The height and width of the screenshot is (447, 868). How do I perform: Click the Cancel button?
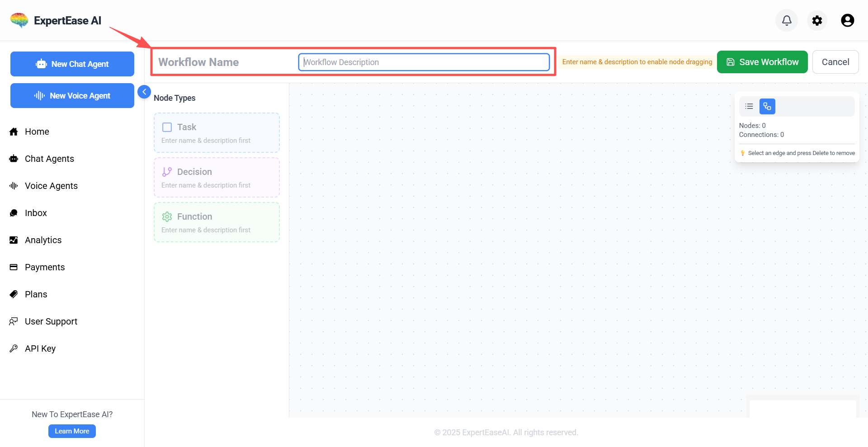pyautogui.click(x=835, y=62)
